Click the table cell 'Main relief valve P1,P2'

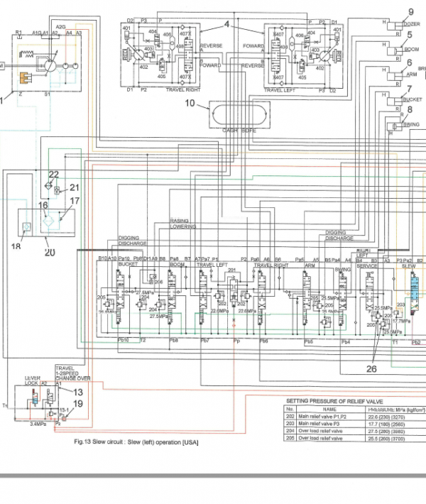click(x=322, y=416)
